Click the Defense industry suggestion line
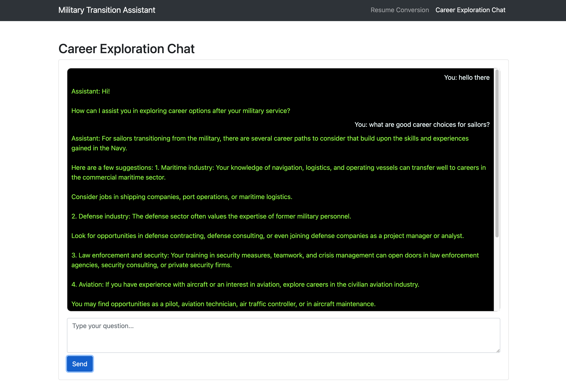Viewport: 566px width, 392px height. point(211,216)
